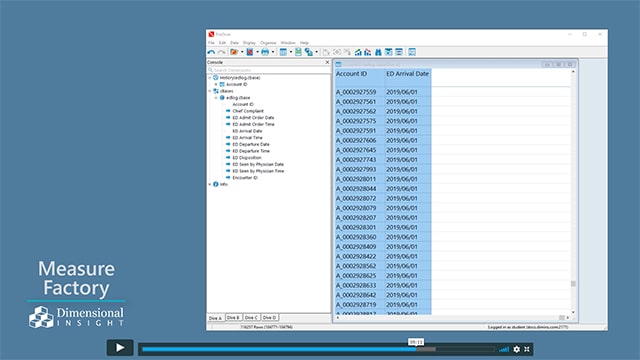Open the File menu
This screenshot has height=360, width=640.
click(x=211, y=42)
